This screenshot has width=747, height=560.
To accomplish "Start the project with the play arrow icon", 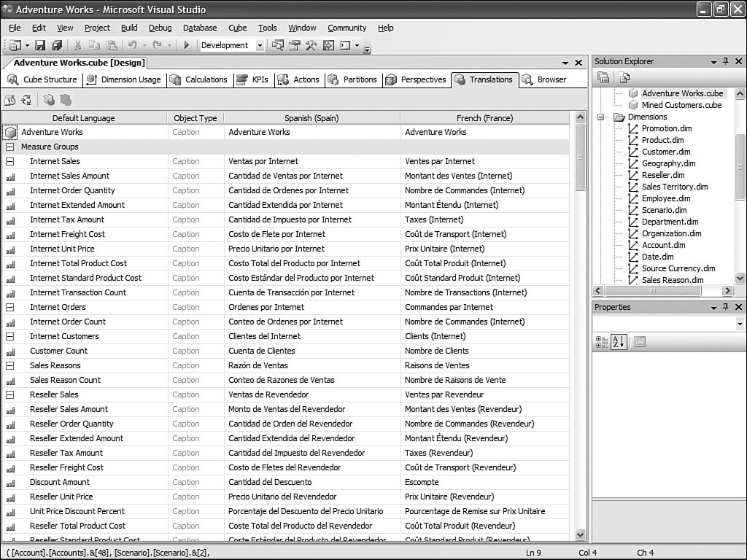I will tap(187, 45).
